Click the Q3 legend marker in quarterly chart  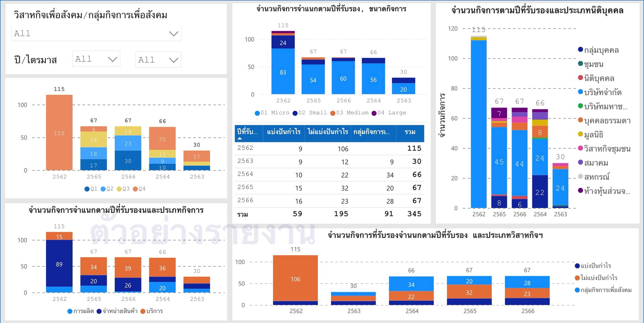119,189
